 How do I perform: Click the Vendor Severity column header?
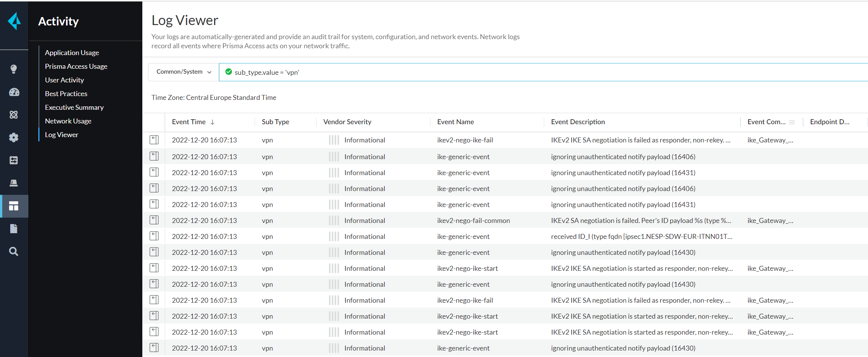click(347, 122)
